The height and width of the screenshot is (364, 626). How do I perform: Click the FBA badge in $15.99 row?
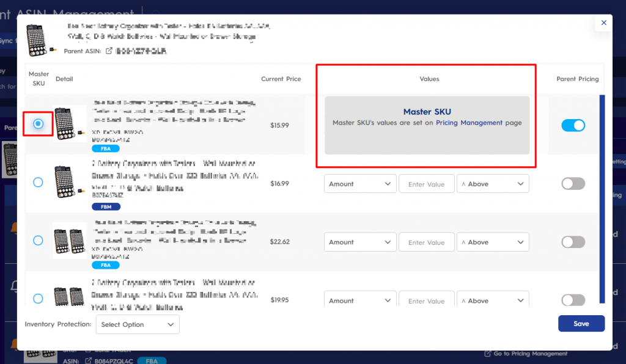coord(105,148)
